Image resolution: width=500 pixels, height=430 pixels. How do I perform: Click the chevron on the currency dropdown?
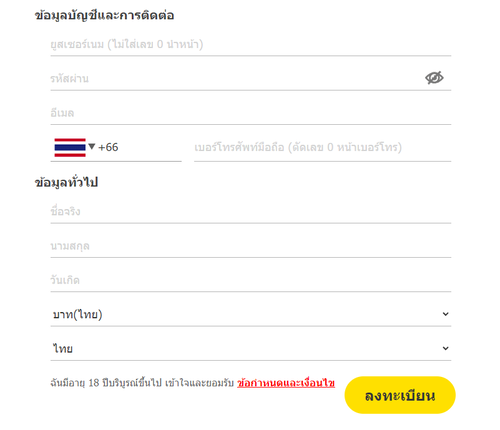pyautogui.click(x=445, y=314)
